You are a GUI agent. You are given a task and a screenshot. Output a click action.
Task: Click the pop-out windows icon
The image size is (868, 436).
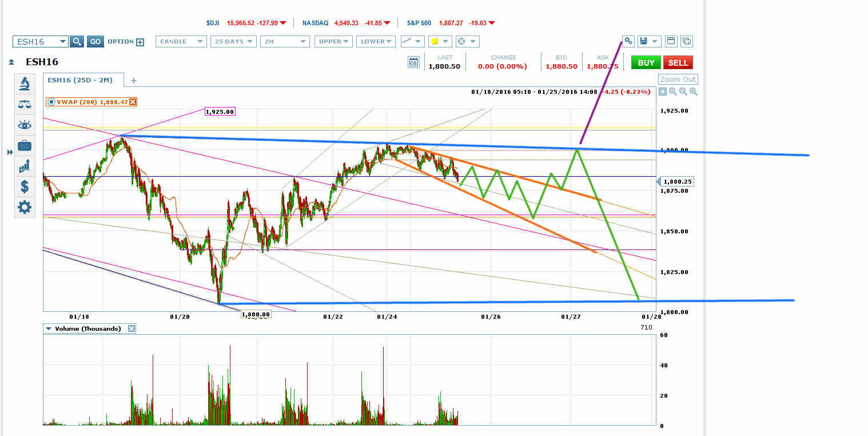click(x=686, y=41)
